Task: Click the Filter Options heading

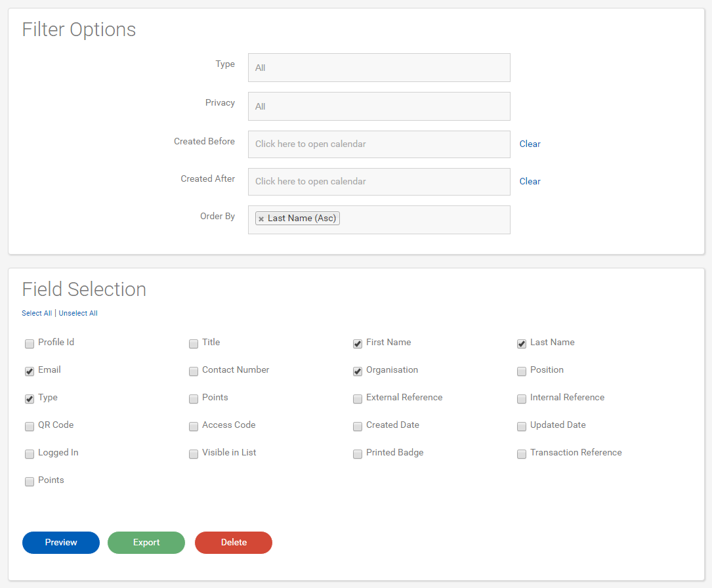Action: (79, 30)
